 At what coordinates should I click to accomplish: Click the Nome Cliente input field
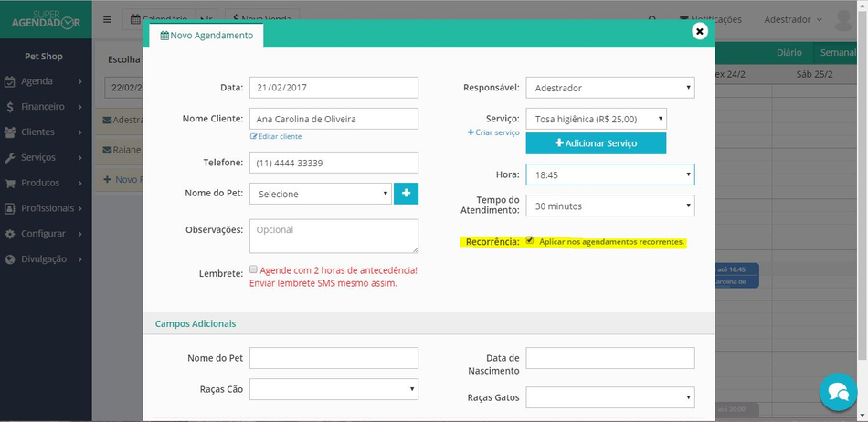click(333, 119)
